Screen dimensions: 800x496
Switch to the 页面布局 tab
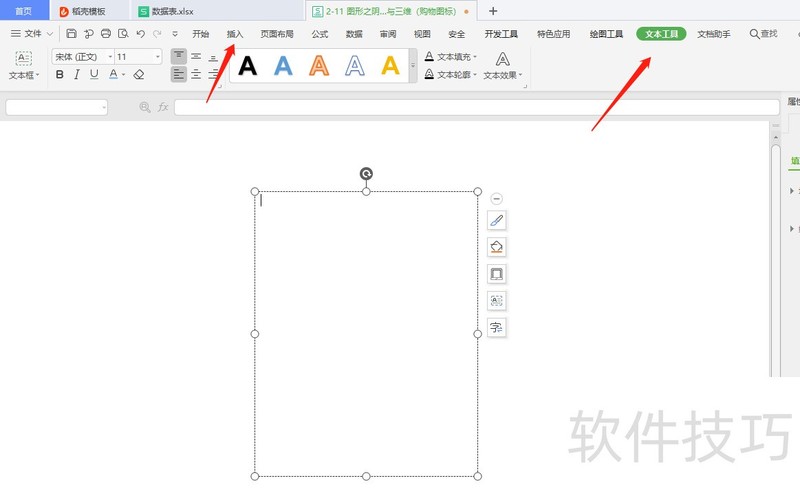pos(277,34)
